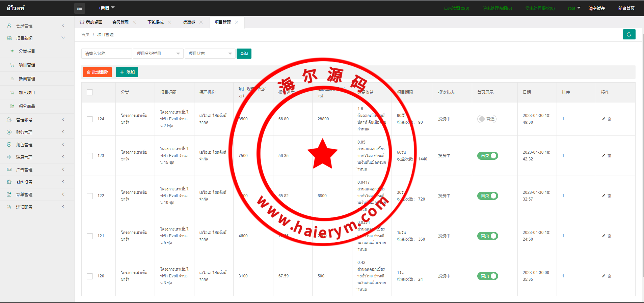This screenshot has height=303, width=644.
Task: Click the 添加 button
Action: (127, 72)
